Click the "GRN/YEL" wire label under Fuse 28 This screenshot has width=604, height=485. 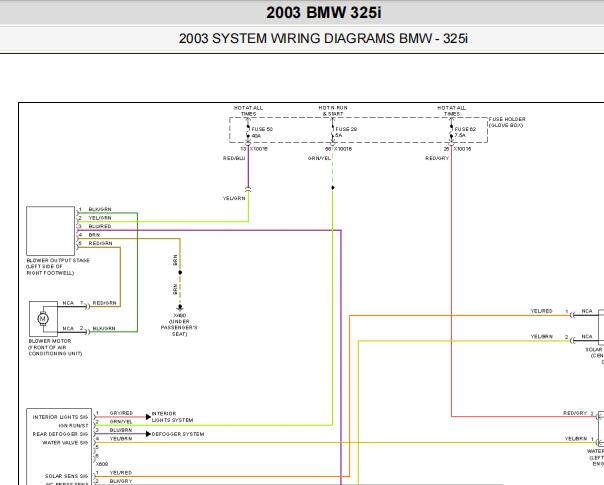click(319, 158)
